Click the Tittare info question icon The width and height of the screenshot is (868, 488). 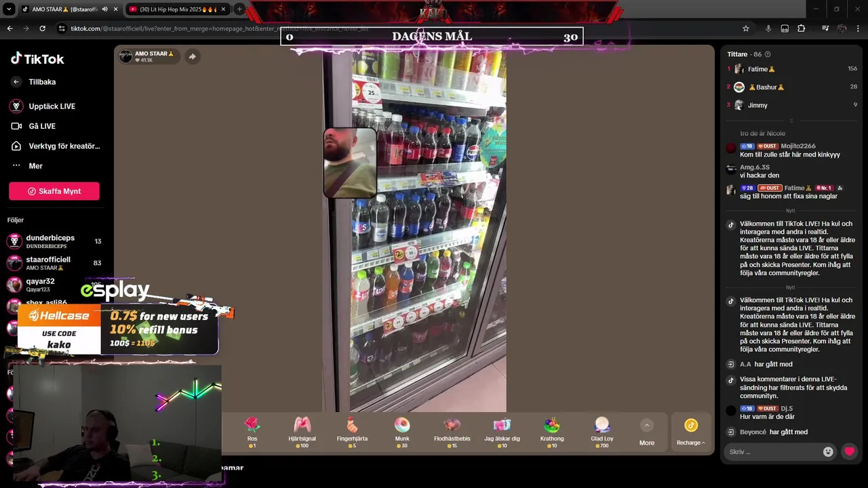[768, 54]
